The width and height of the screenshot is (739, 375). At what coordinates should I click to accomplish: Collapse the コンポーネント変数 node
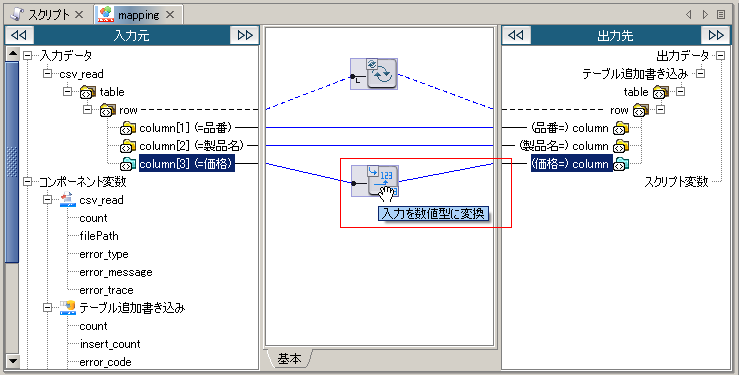click(x=28, y=181)
